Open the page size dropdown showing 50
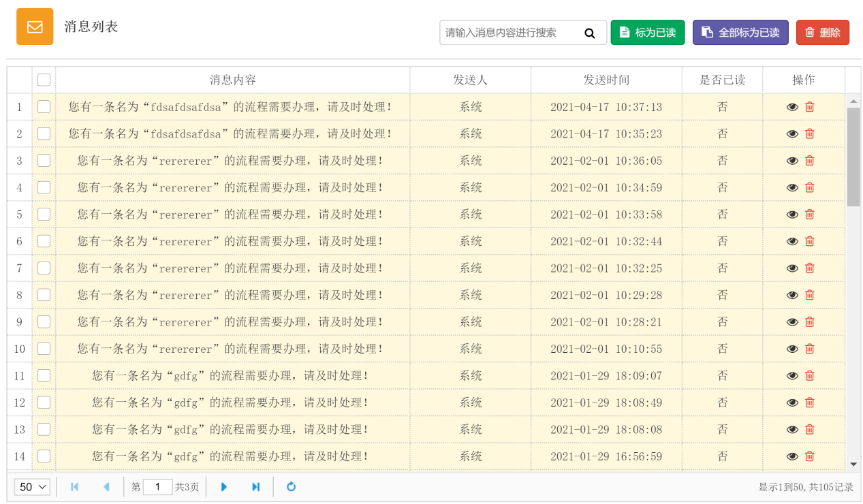This screenshot has height=504, width=863. (32, 487)
